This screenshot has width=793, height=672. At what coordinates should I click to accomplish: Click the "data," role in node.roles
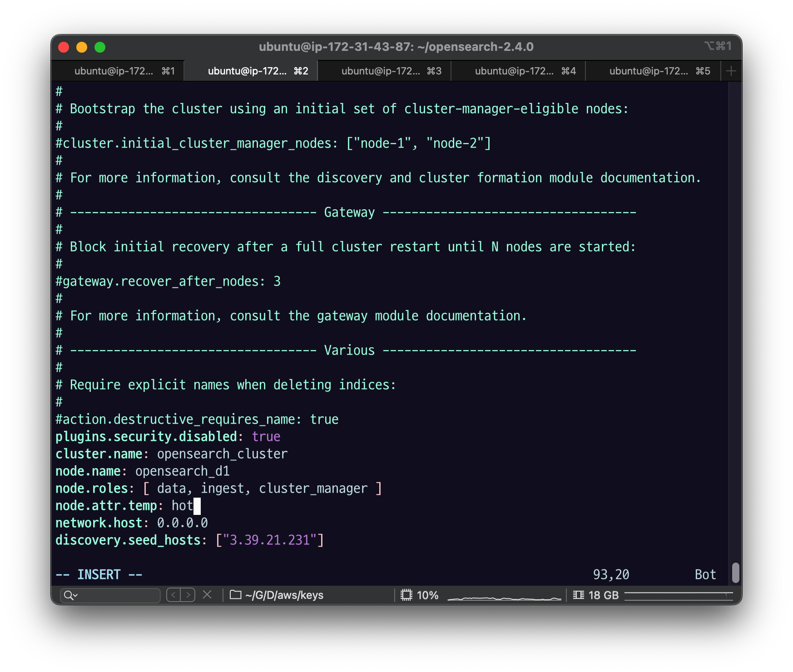pos(175,489)
